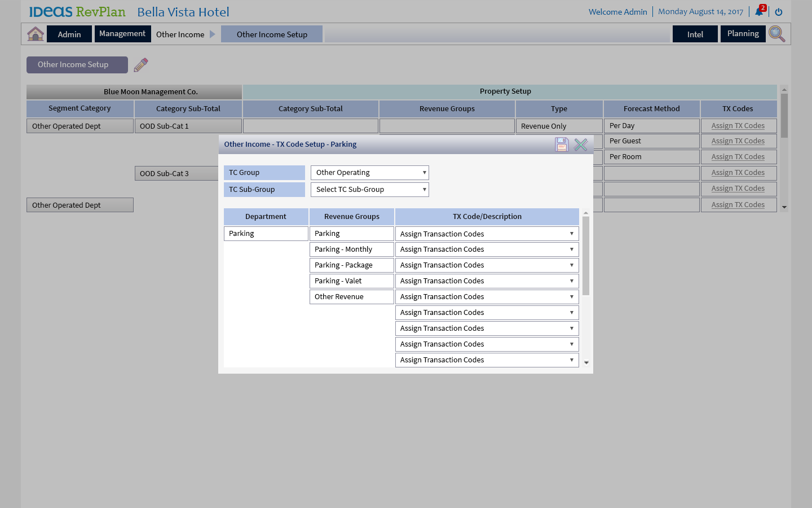This screenshot has width=812, height=508.
Task: Click the pencil edit icon
Action: (x=141, y=65)
